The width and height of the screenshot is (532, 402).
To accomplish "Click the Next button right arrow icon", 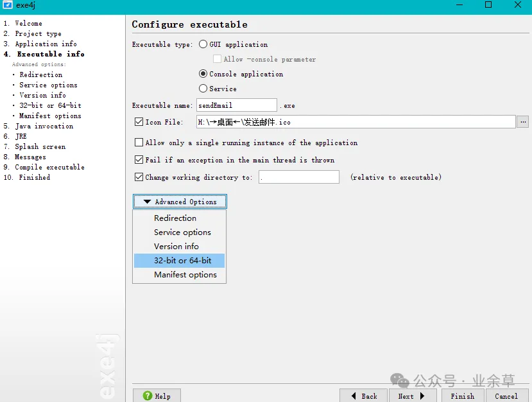I will click(422, 396).
